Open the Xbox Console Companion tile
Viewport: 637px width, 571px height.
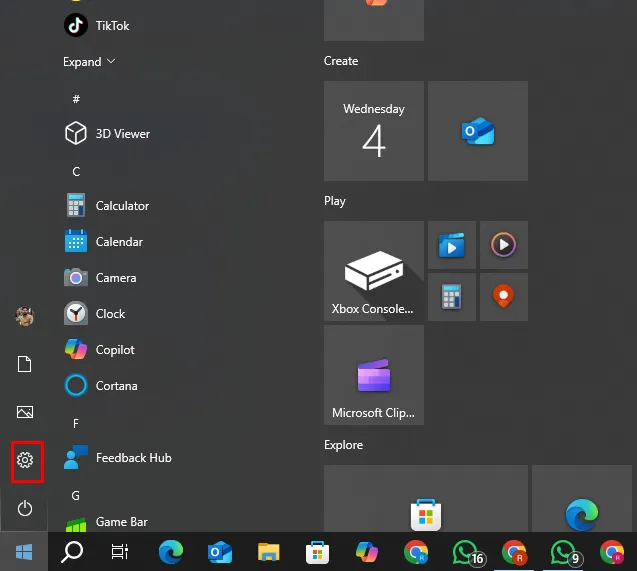[x=374, y=271]
